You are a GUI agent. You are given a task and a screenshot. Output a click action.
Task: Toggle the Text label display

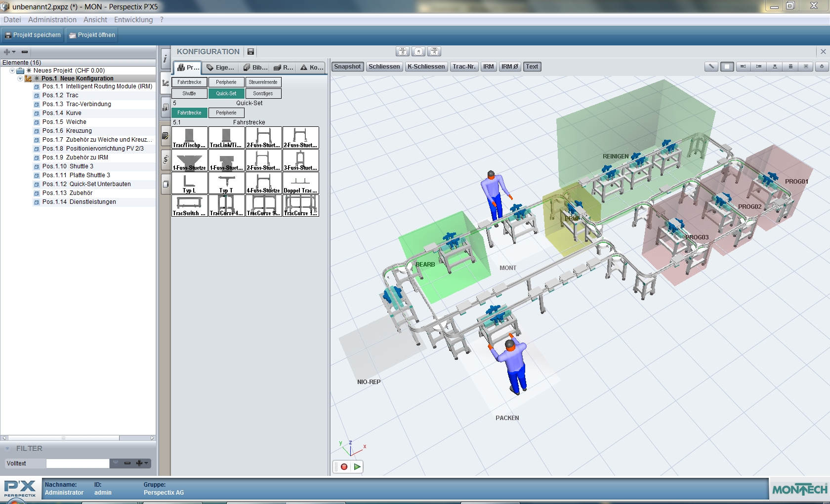[x=532, y=67]
